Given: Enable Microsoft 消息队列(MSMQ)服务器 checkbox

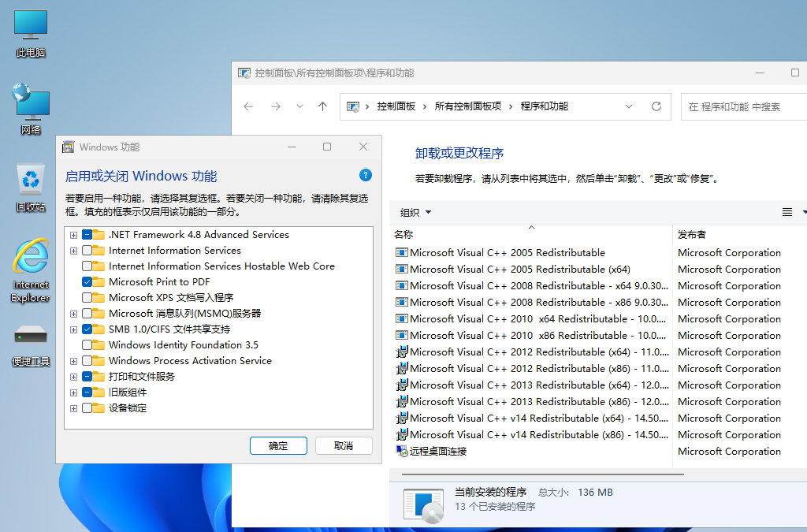Looking at the screenshot, I should click(87, 314).
